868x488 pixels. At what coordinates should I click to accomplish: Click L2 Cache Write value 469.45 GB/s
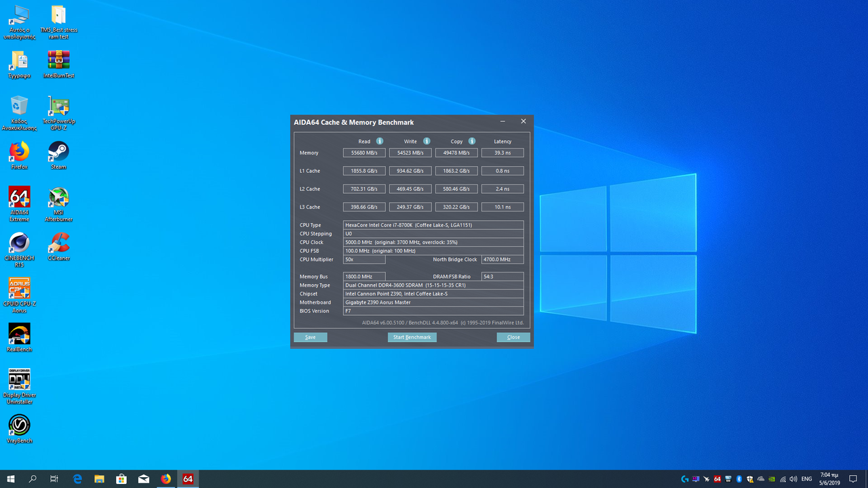(410, 189)
